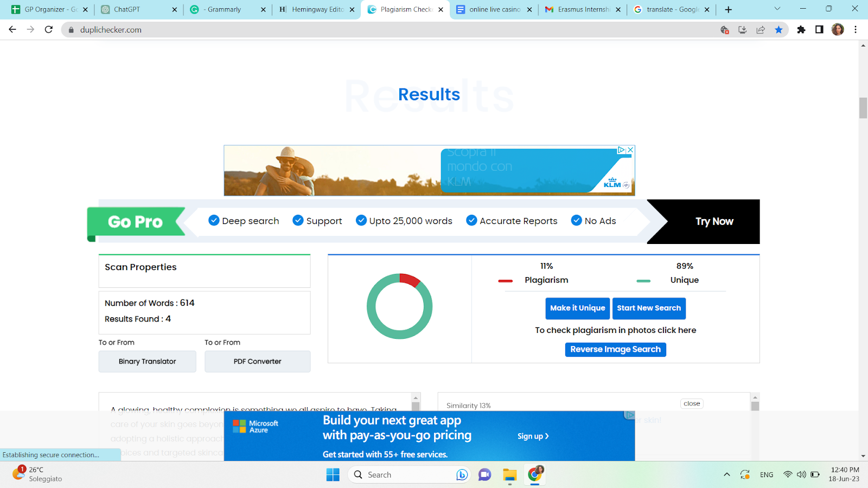The image size is (868, 488).
Task: Switch to ChatGPT tab
Action: (139, 10)
